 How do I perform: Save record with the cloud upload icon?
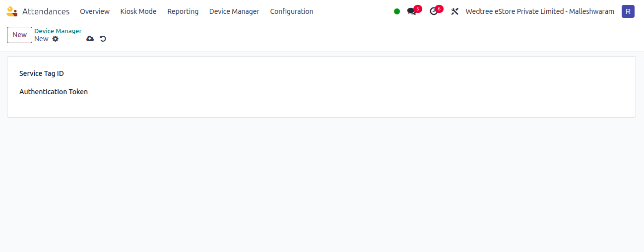click(x=90, y=39)
